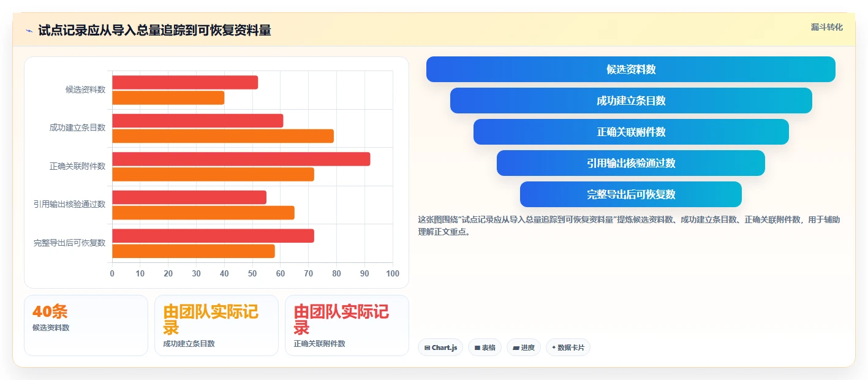
Task: Click the 成功建立条目数 caption in the data card
Action: [189, 344]
